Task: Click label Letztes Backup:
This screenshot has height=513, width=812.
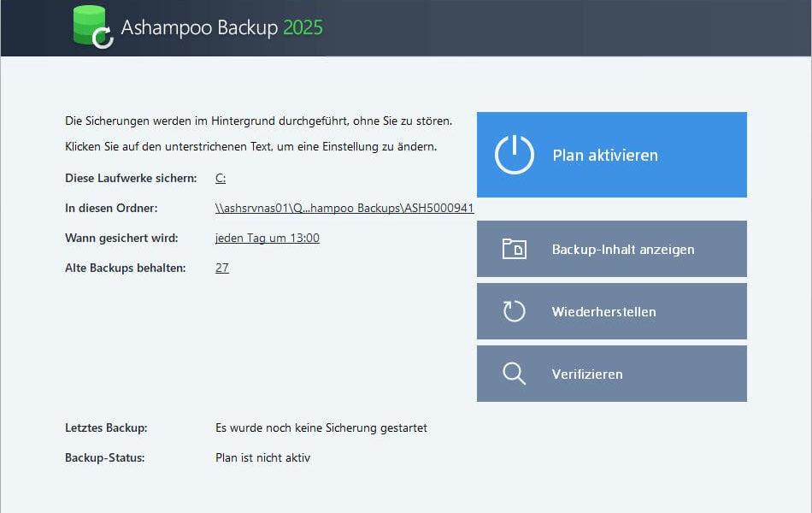Action: pyautogui.click(x=106, y=428)
